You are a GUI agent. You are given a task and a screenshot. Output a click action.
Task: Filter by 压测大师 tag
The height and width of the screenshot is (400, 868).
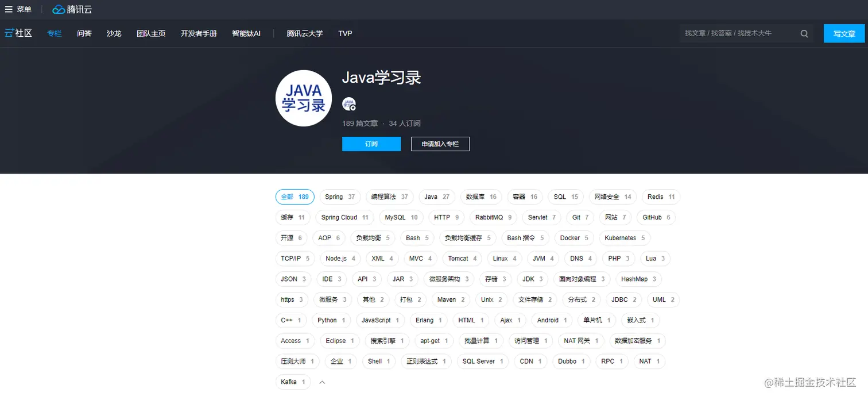pyautogui.click(x=297, y=361)
